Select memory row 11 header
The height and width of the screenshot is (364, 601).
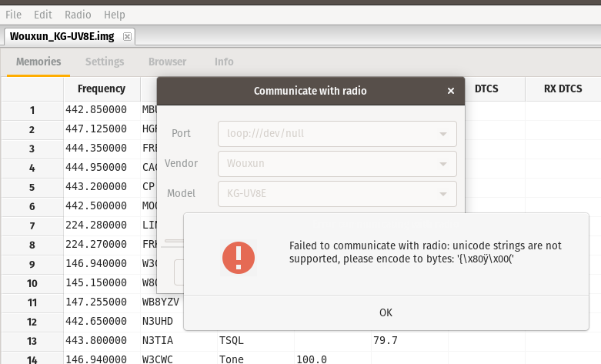coord(32,302)
